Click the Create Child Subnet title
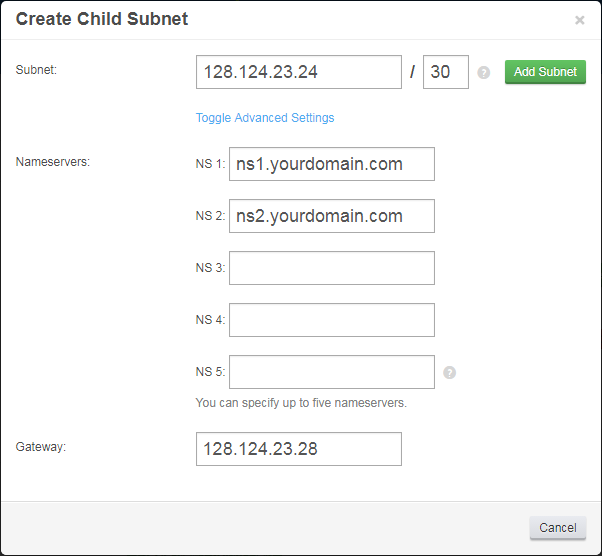602x556 pixels. pyautogui.click(x=102, y=19)
